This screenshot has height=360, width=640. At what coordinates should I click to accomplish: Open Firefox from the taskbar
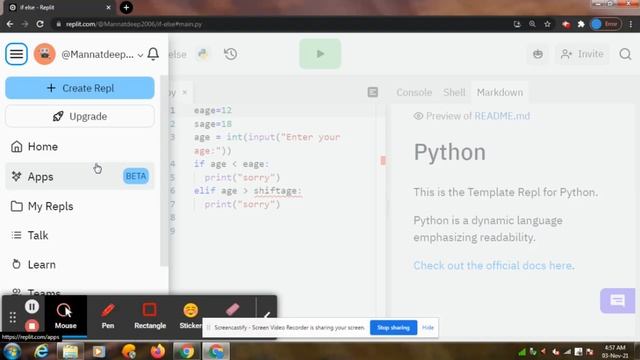pyautogui.click(x=158, y=351)
